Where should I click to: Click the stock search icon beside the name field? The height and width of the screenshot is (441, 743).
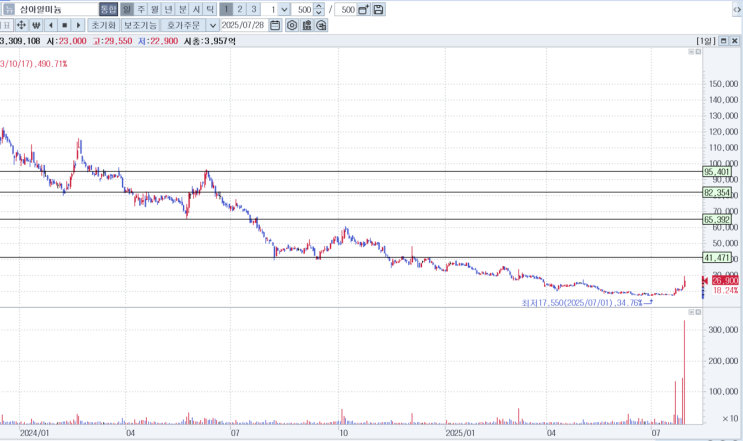pyautogui.click(x=9, y=9)
